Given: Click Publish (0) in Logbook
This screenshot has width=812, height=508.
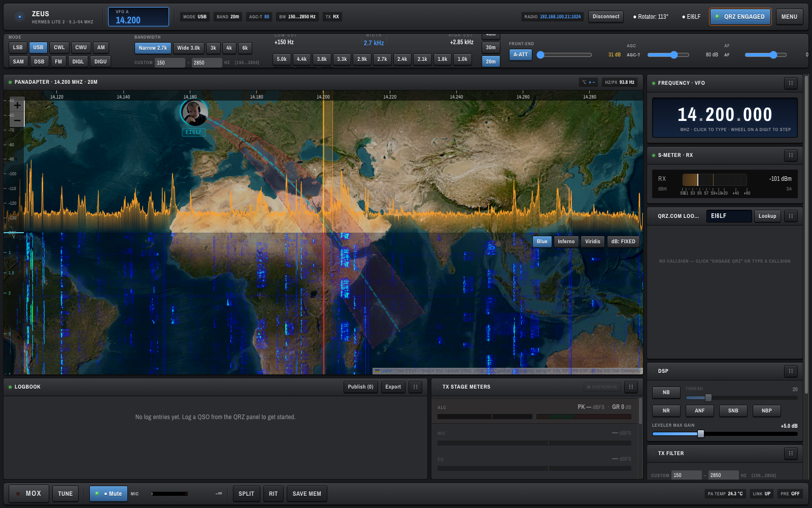Looking at the screenshot, I should 361,387.
